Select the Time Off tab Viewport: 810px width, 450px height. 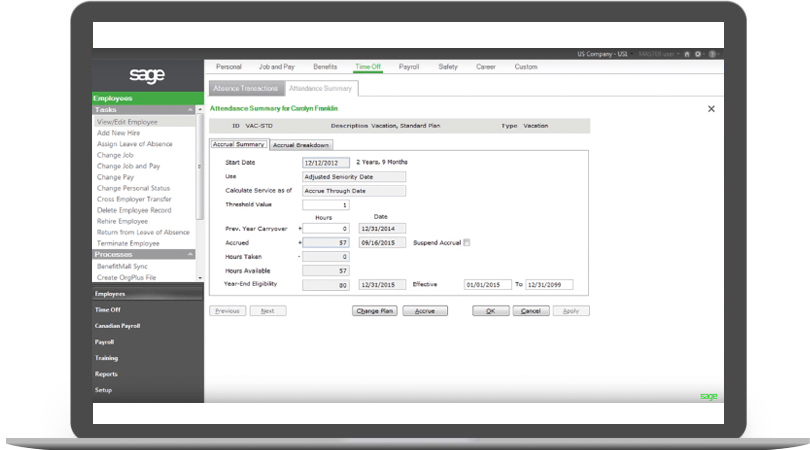(x=368, y=67)
